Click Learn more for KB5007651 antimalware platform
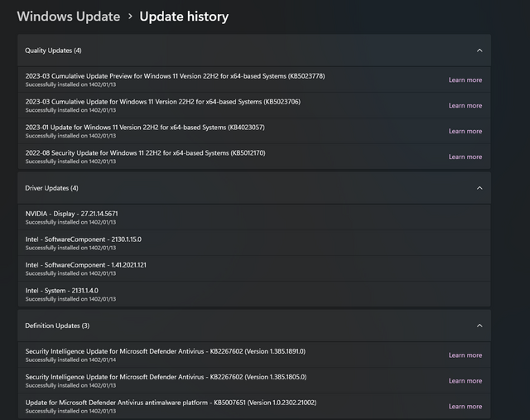Screen dimensions: 530x420 pyautogui.click(x=465, y=407)
